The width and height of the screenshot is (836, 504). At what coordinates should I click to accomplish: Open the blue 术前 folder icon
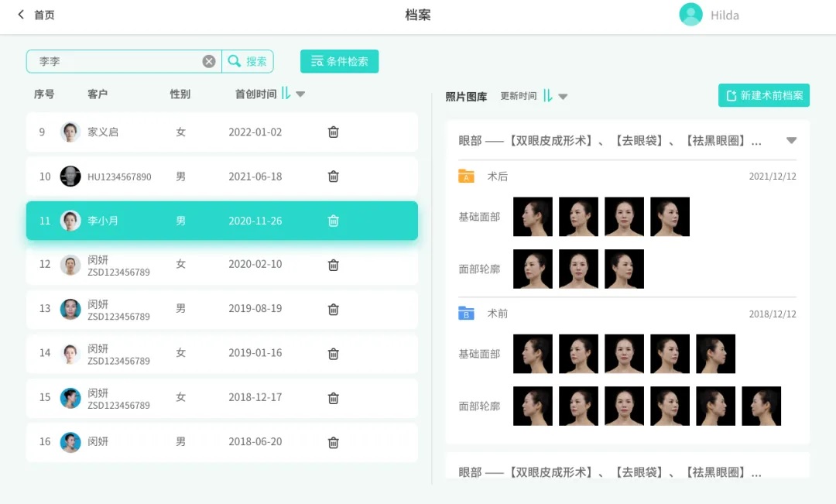(466, 314)
